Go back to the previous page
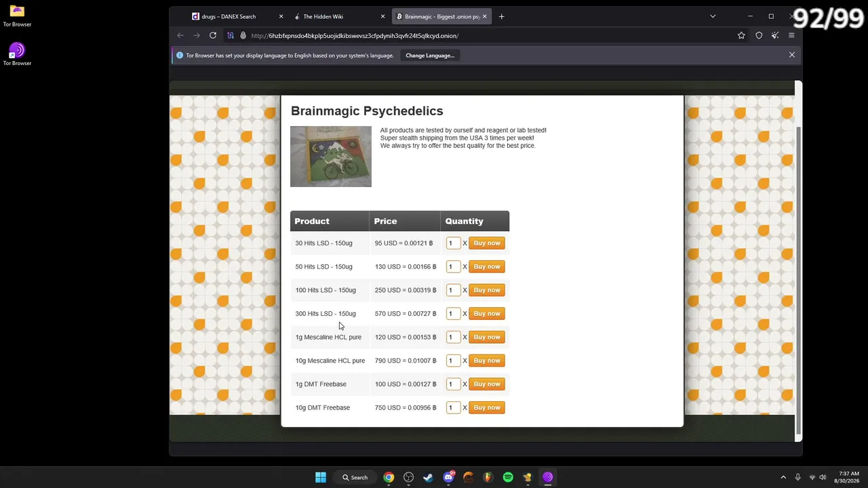This screenshot has width=868, height=488. (x=180, y=35)
